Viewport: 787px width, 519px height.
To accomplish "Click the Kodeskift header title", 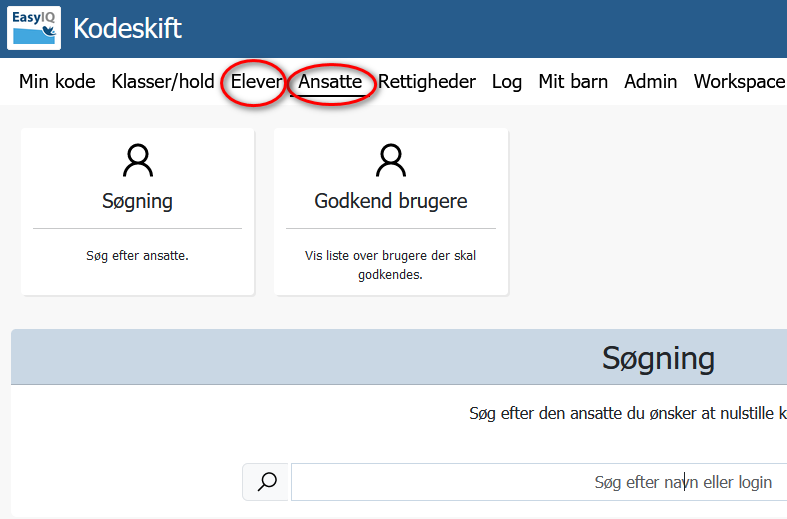I will 127,28.
